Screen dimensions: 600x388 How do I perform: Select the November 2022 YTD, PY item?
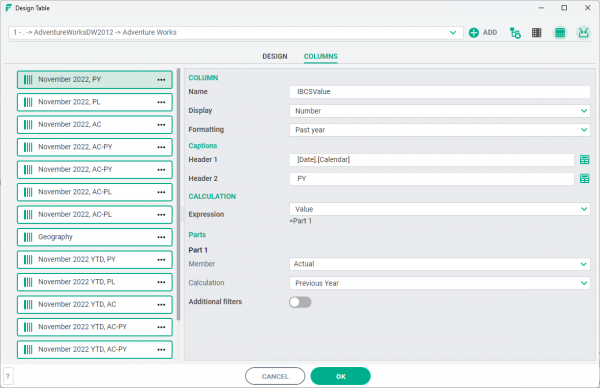[95, 260]
